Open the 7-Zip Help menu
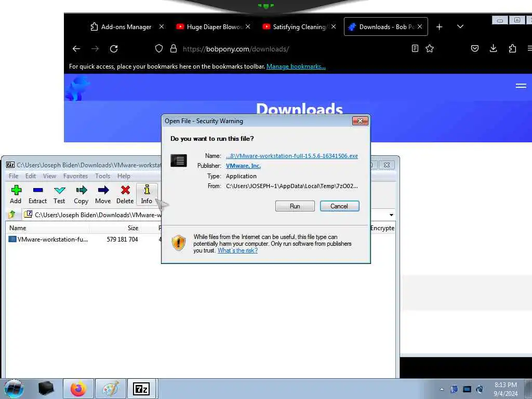The width and height of the screenshot is (532, 399). (124, 176)
